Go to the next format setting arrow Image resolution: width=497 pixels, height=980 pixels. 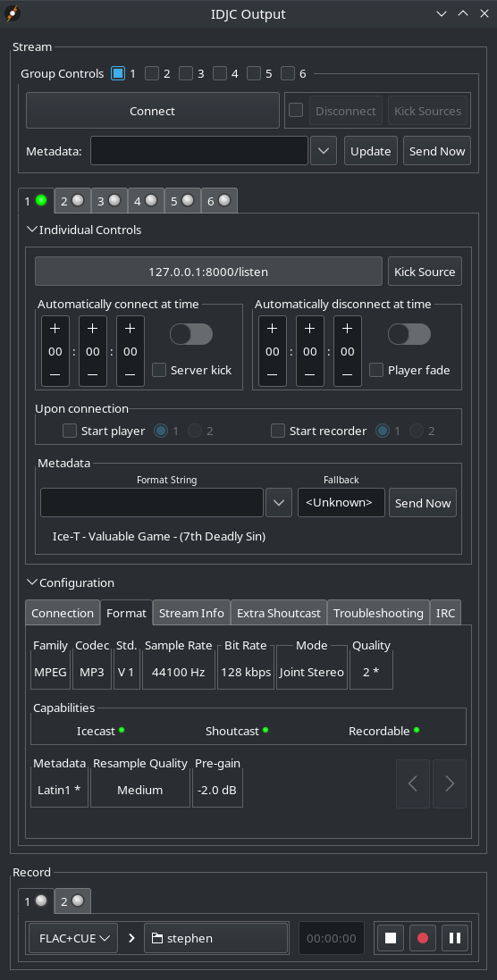(450, 783)
